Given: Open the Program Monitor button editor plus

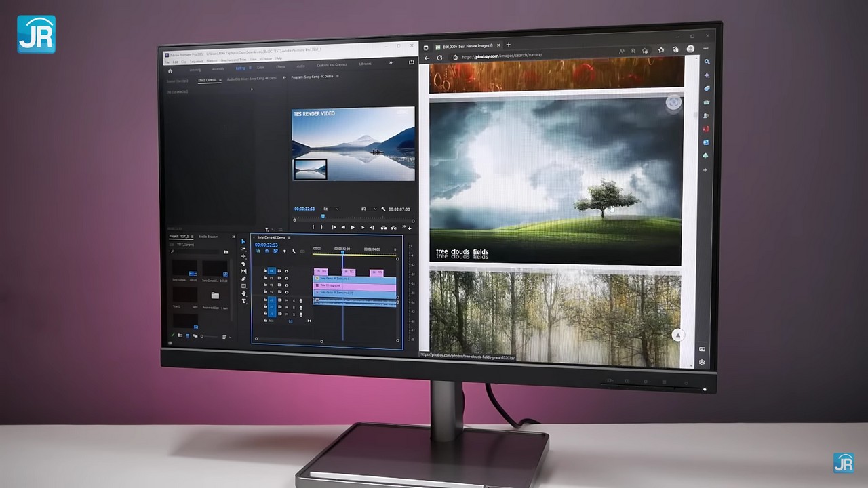Looking at the screenshot, I should 409,228.
